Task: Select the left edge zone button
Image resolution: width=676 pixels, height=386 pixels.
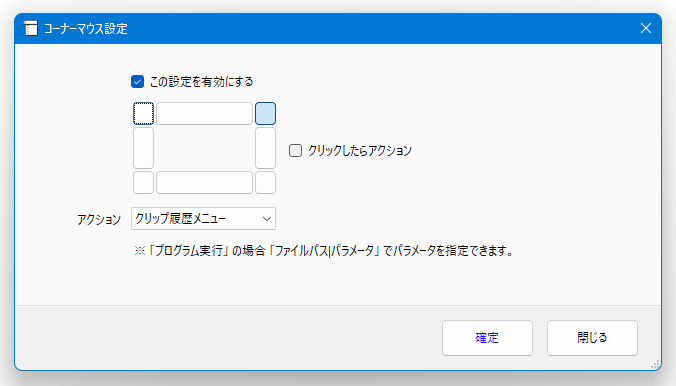Action: [144, 148]
